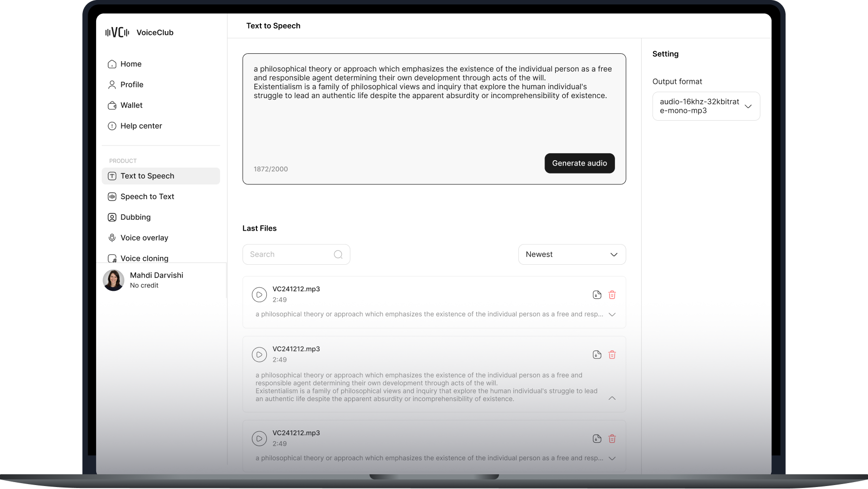Open Wallet from the sidebar
868x489 pixels.
click(x=131, y=105)
